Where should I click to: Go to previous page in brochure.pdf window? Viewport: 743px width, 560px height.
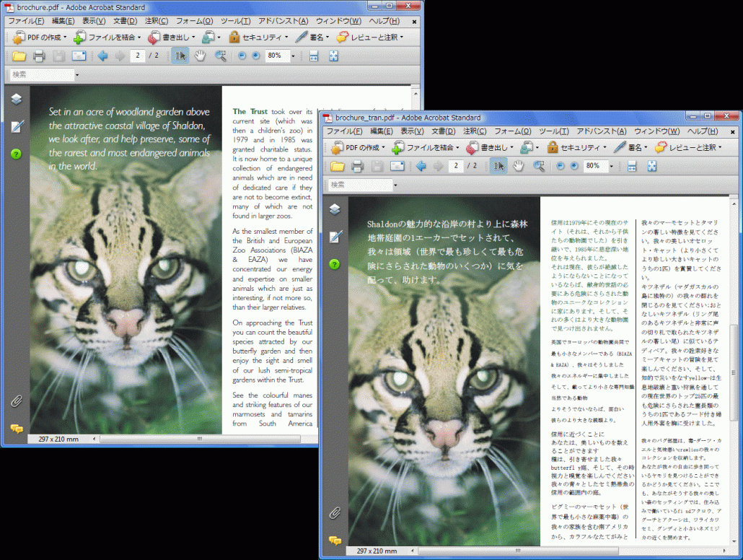click(102, 56)
